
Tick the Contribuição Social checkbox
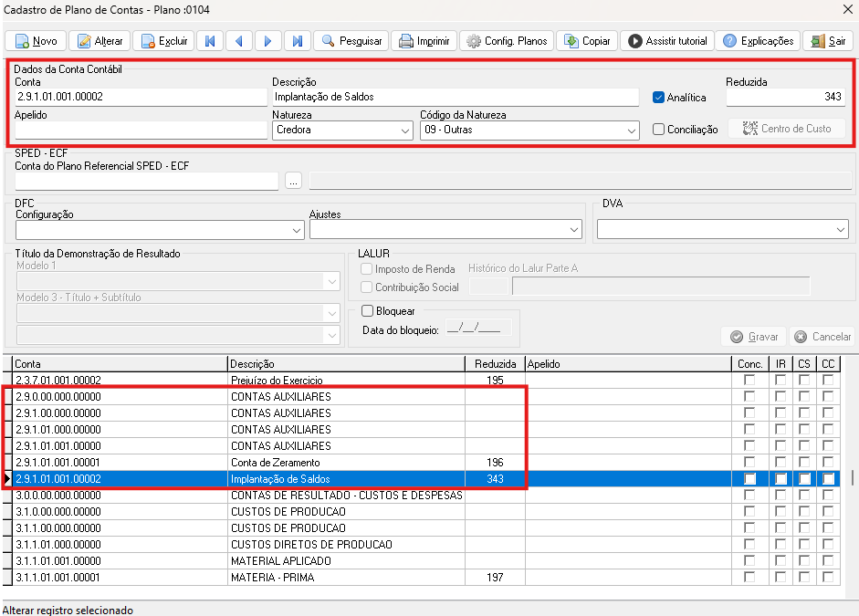(366, 287)
